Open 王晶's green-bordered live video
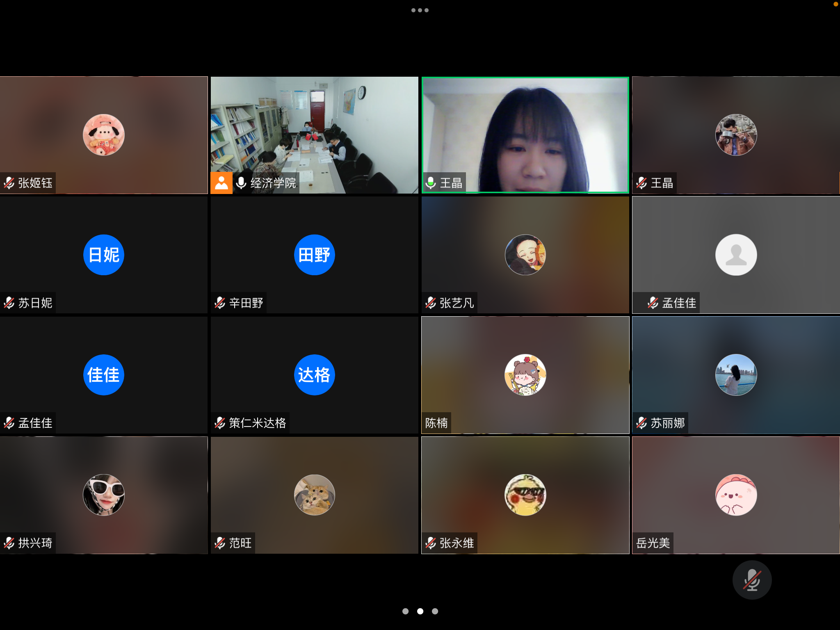This screenshot has width=840, height=630. point(525,135)
